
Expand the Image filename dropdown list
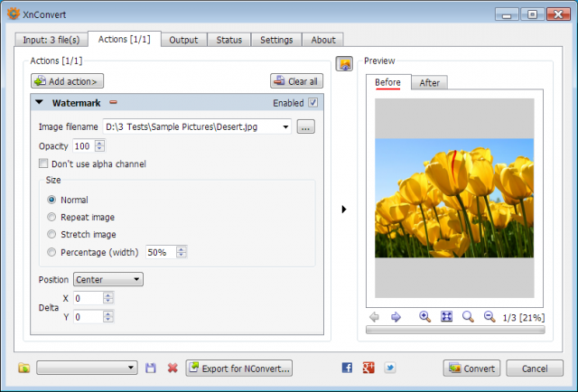coord(285,126)
